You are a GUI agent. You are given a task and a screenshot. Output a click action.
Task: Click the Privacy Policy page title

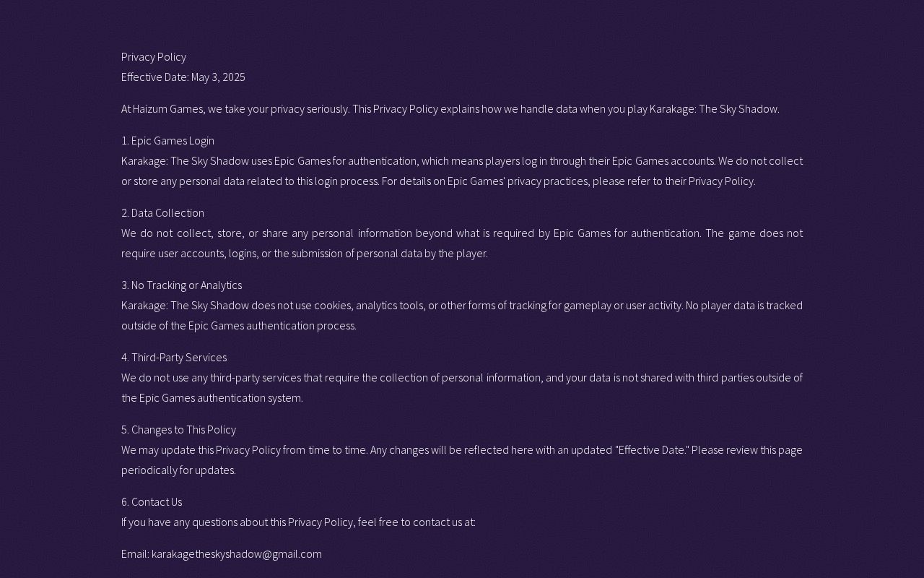point(153,56)
